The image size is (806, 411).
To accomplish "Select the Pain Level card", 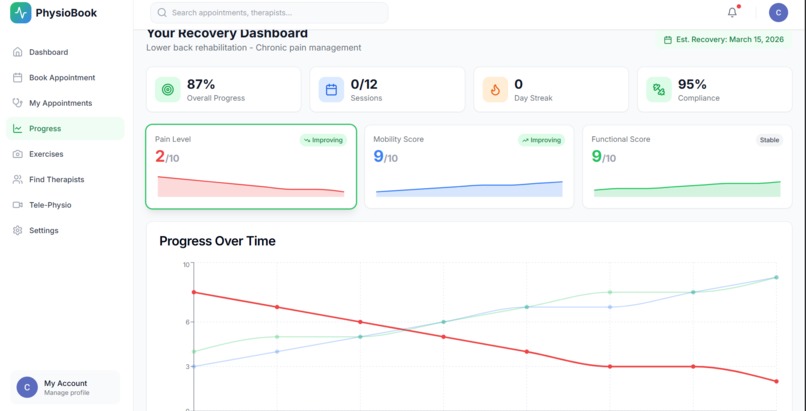I will point(251,166).
